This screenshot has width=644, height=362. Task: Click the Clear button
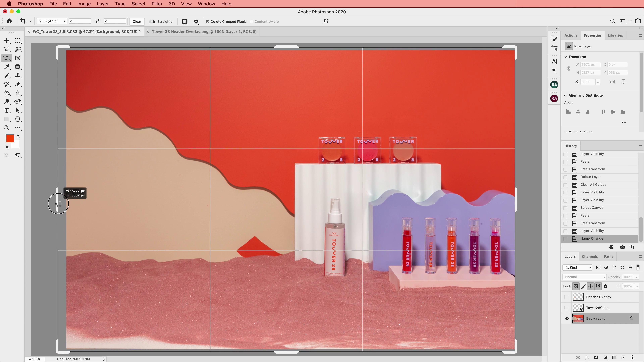pyautogui.click(x=137, y=21)
